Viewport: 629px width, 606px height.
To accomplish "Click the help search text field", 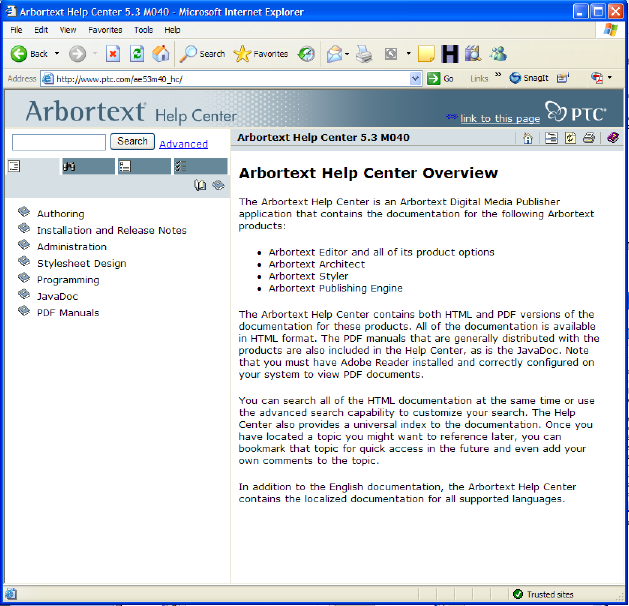I will pos(58,142).
